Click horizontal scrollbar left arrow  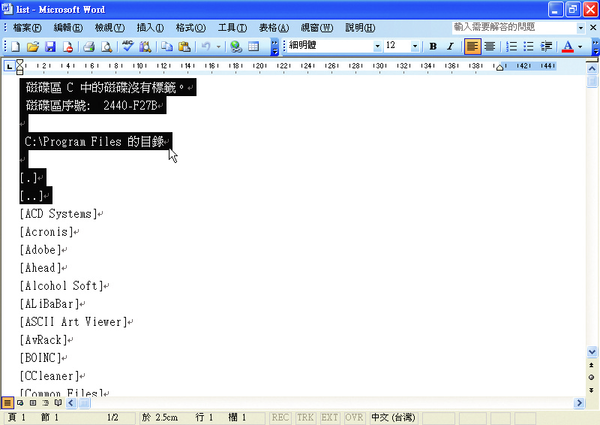coord(71,403)
